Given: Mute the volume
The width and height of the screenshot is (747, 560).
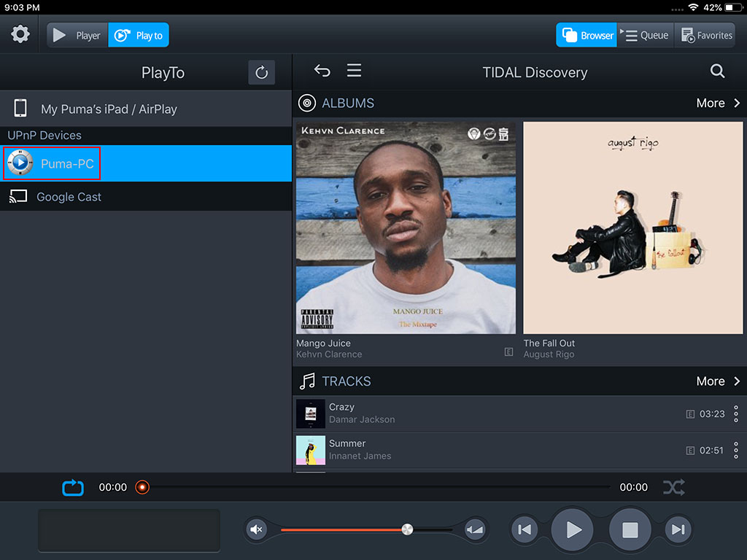Looking at the screenshot, I should pos(256,529).
